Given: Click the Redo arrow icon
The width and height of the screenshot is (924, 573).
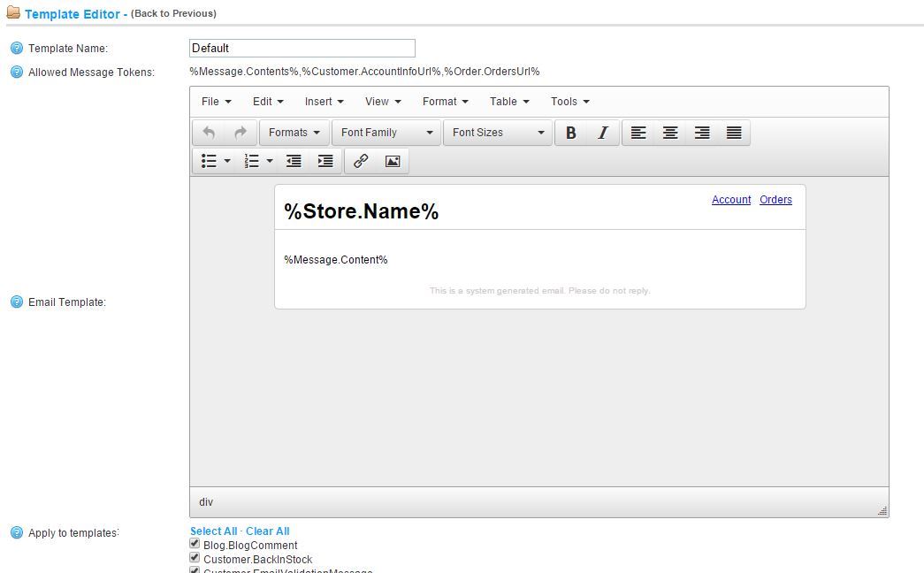Looking at the screenshot, I should (x=240, y=133).
